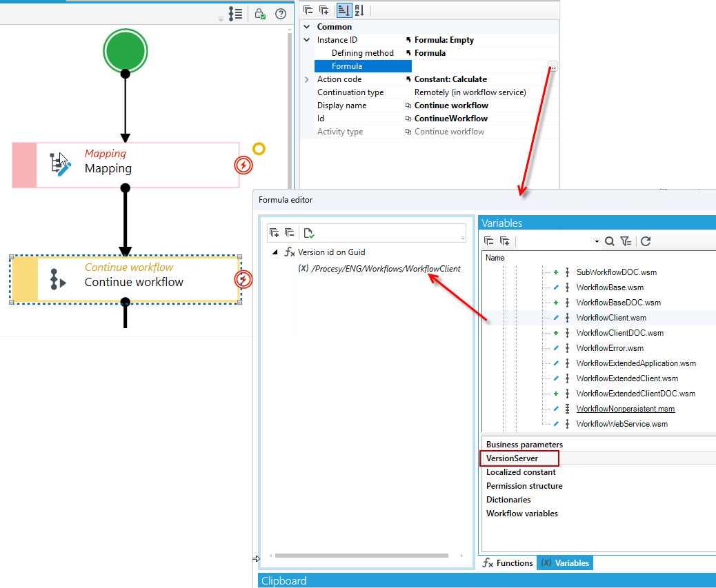The height and width of the screenshot is (588, 716).
Task: Collapse the Version id on Guid node
Action: [275, 252]
